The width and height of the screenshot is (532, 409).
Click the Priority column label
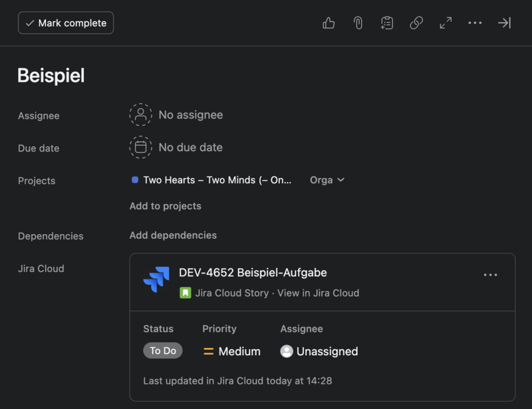[219, 329]
